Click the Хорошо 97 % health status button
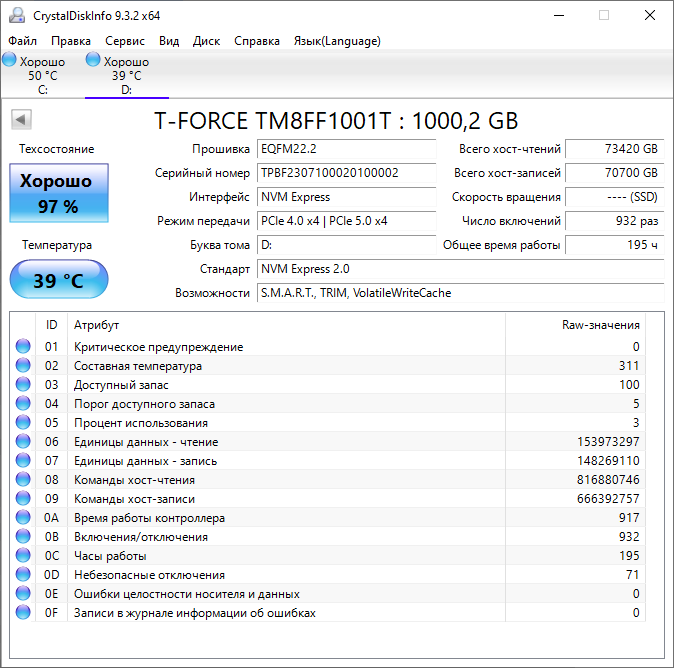Viewport: 674px width, 668px height. 59,193
